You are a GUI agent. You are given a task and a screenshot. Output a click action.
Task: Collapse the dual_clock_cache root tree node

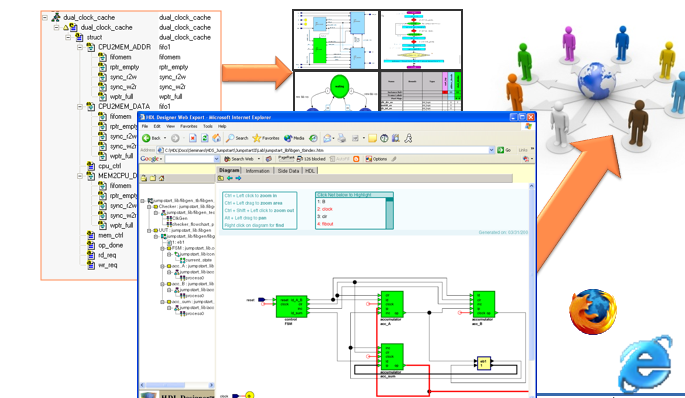pyautogui.click(x=45, y=17)
